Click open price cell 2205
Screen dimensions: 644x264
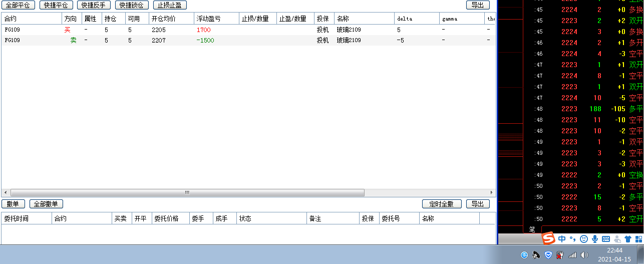pos(158,30)
